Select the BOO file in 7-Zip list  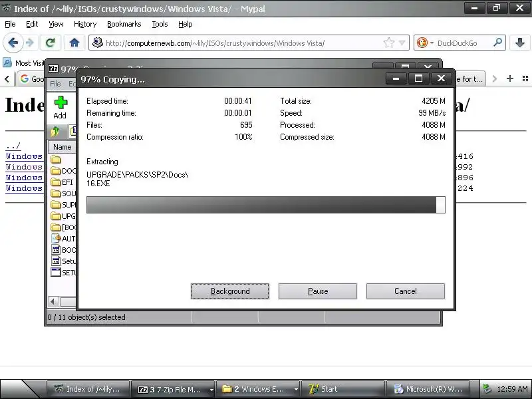pyautogui.click(x=63, y=250)
